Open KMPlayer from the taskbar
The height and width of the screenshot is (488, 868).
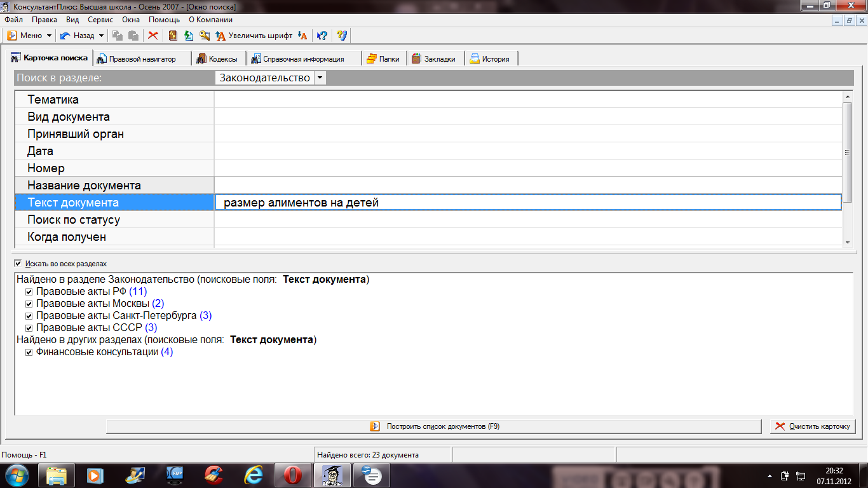tap(175, 475)
